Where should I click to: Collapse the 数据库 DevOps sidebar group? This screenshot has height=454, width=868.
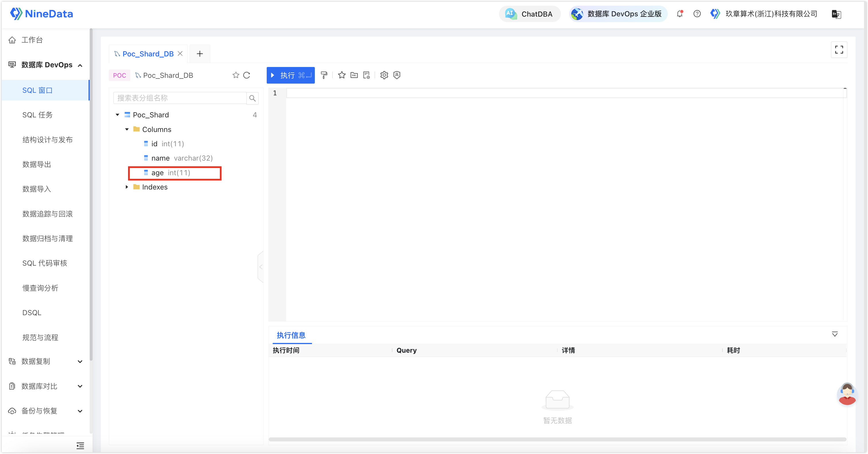pyautogui.click(x=80, y=65)
